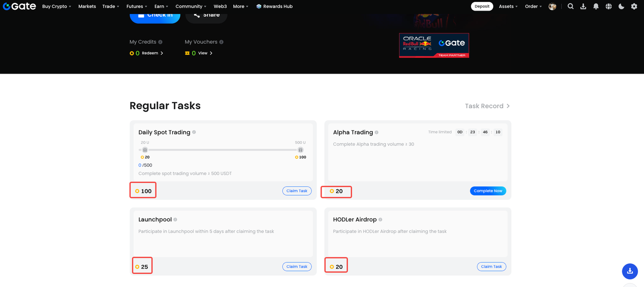Click the header download app icon
This screenshot has height=287, width=644.
(x=583, y=7)
